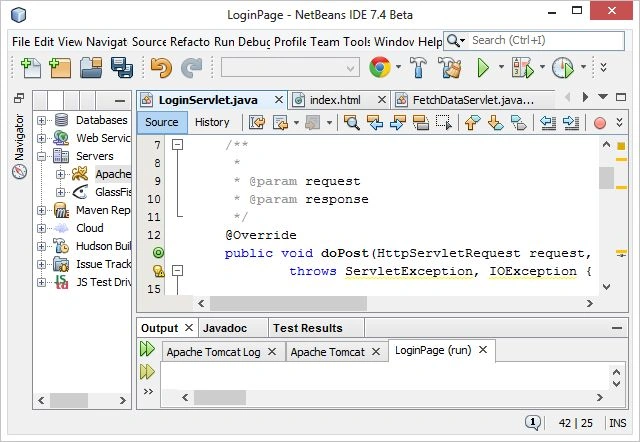Run project with green play icon
Viewport: 640px width, 442px height.
pos(483,68)
